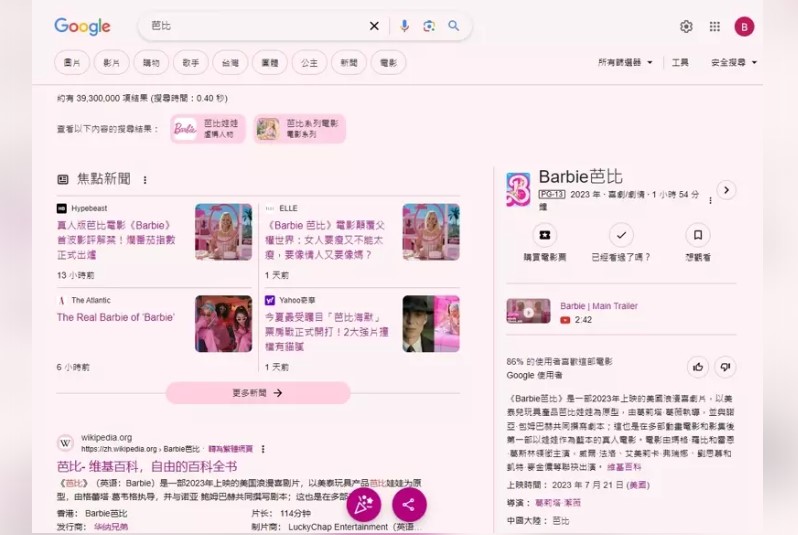Select the 圖片 filter tab

(73, 63)
